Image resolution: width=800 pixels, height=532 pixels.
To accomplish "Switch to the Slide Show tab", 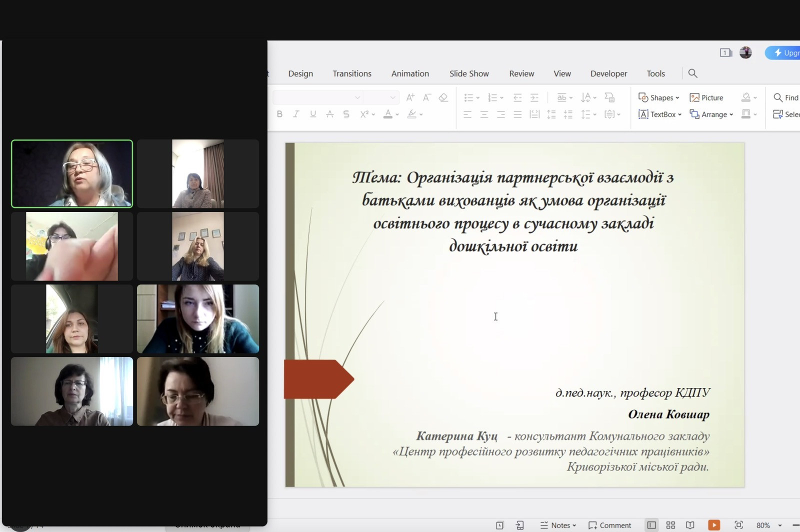I will click(468, 73).
